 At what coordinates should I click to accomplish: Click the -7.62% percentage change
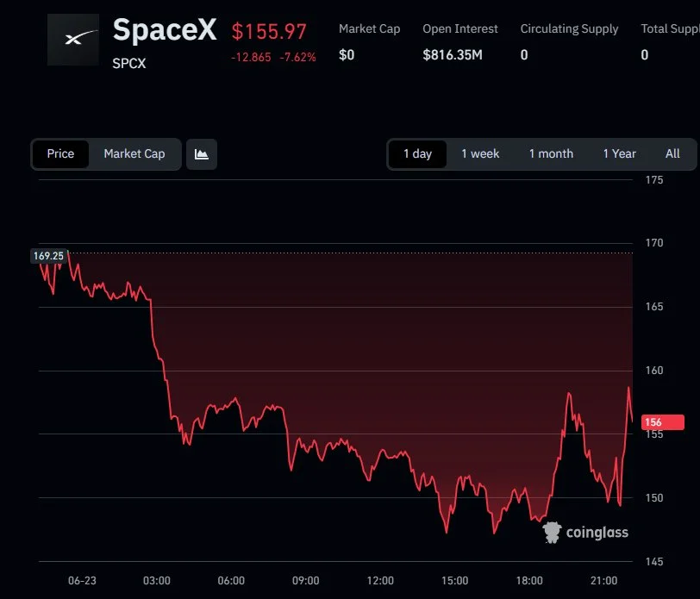tap(297, 57)
